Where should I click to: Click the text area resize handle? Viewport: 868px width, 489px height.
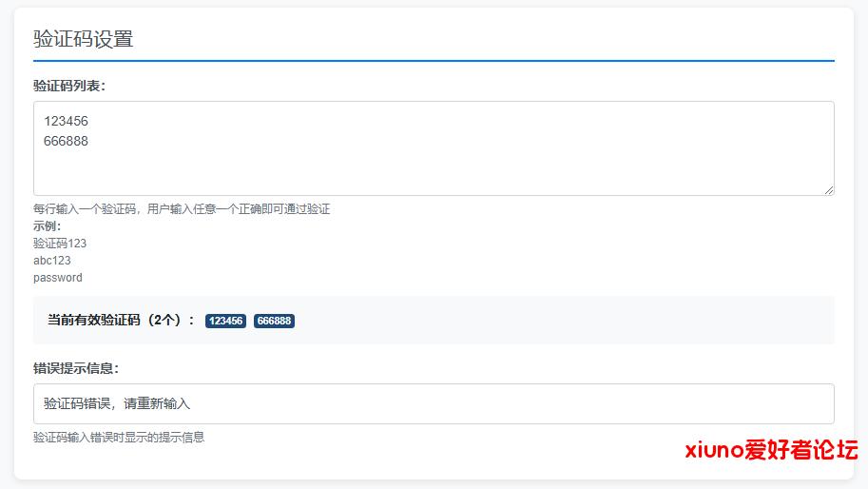point(828,190)
